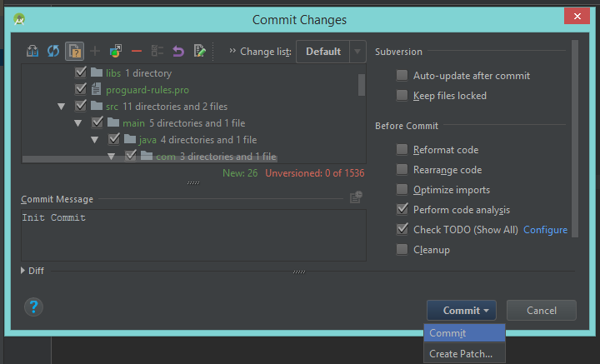Open the commit message history icon
The image size is (600, 364).
point(356,197)
